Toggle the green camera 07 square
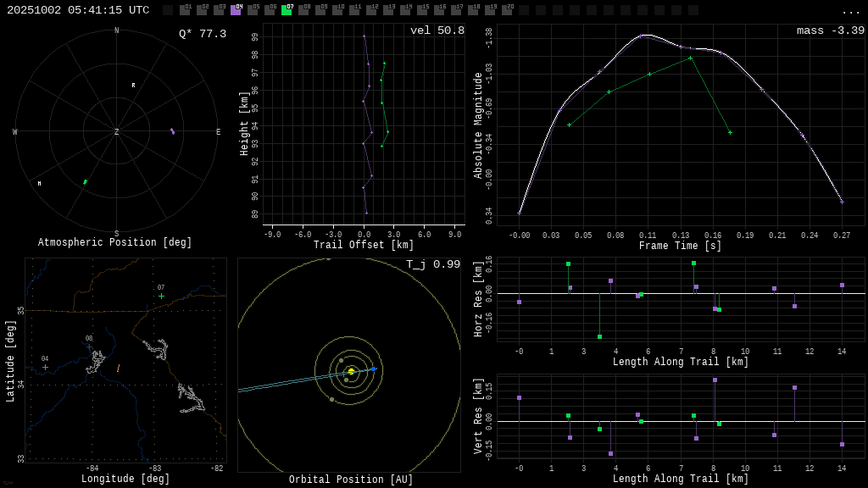This screenshot has height=488, width=868. (287, 10)
